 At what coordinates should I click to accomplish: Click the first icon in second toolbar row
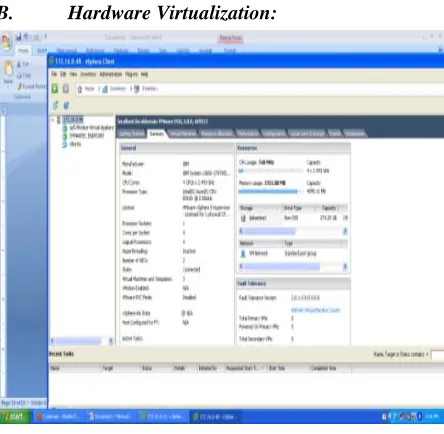click(55, 106)
